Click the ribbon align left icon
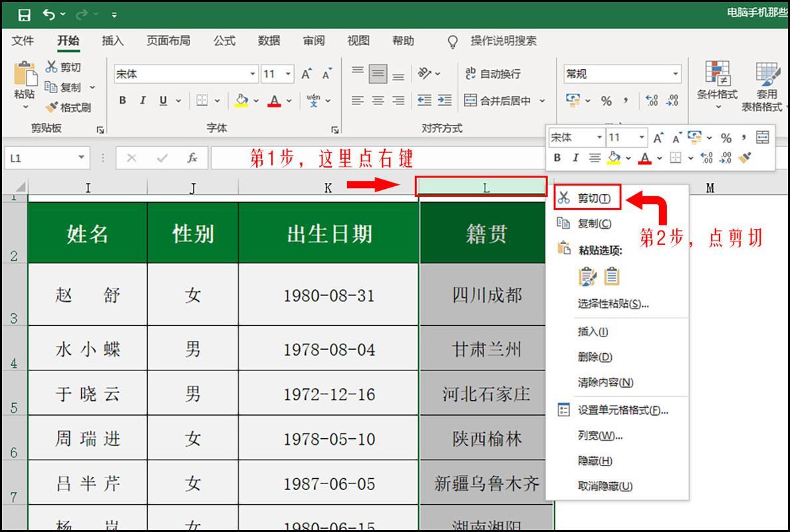This screenshot has height=532, width=790. 358,100
